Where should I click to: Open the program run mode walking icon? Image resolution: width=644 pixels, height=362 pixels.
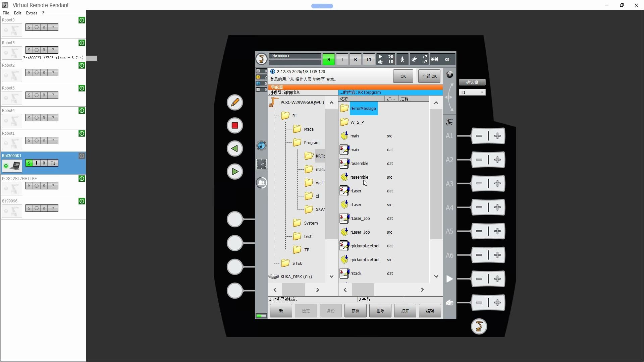point(402,59)
